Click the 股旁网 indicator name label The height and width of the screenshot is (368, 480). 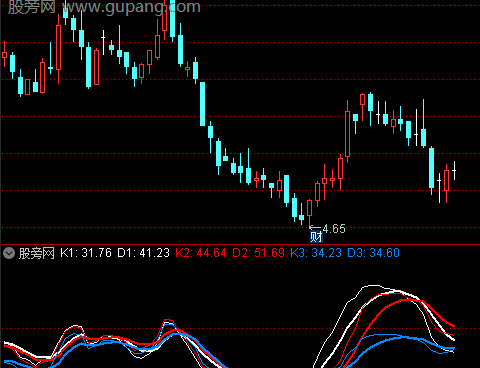(x=36, y=253)
